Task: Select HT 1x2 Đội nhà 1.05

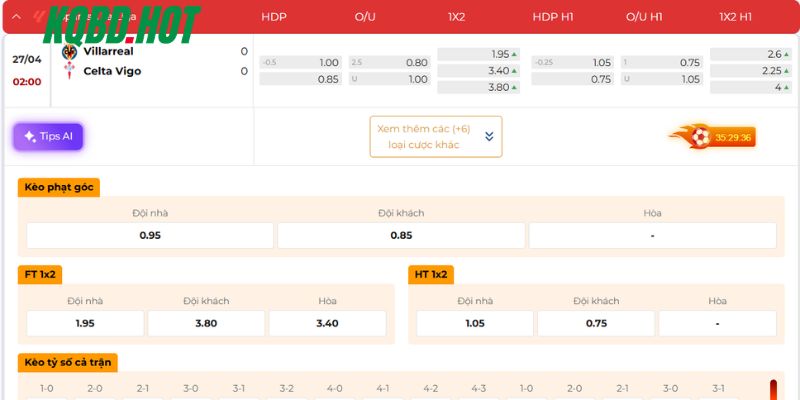Action: [x=475, y=323]
